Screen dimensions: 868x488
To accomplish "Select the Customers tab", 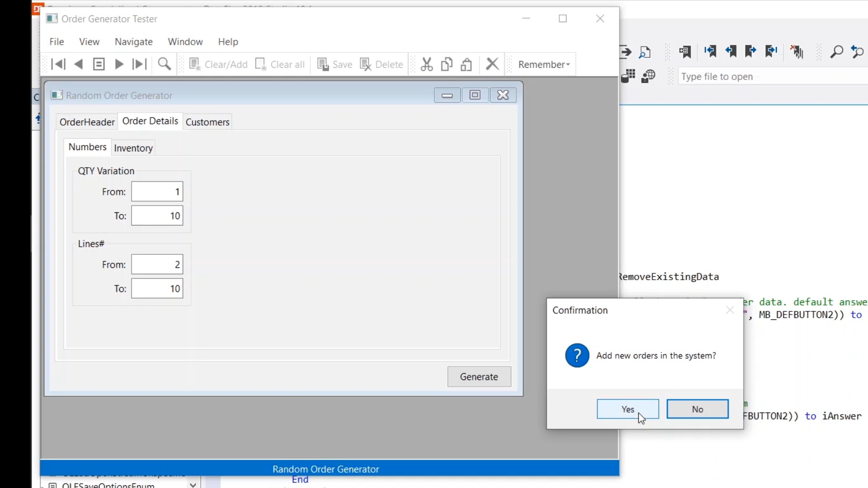I will 208,122.
